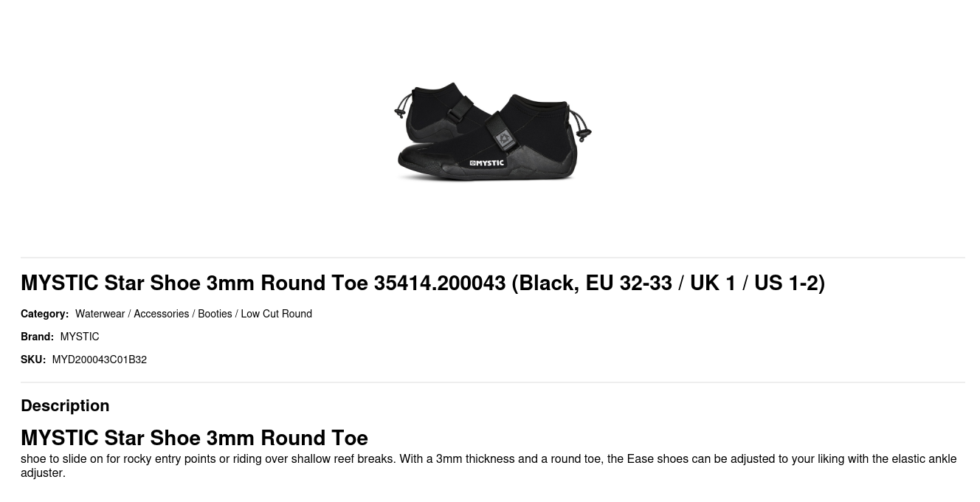
Task: Click the buckle strap on the left shoe
Action: (x=459, y=111)
